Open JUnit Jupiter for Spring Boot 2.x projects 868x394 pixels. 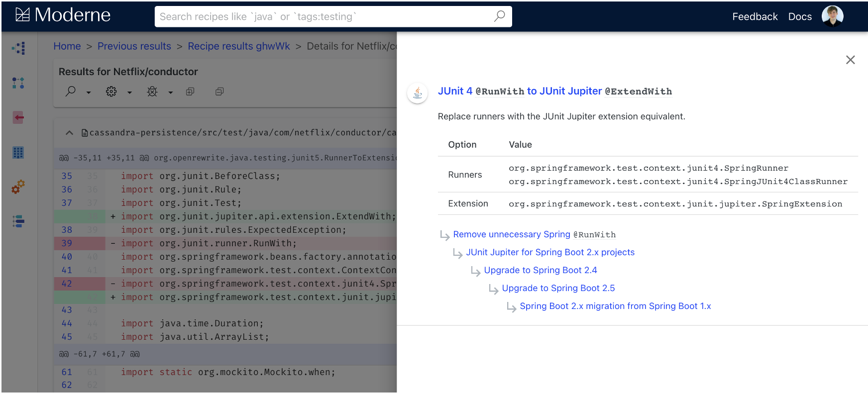coord(550,252)
